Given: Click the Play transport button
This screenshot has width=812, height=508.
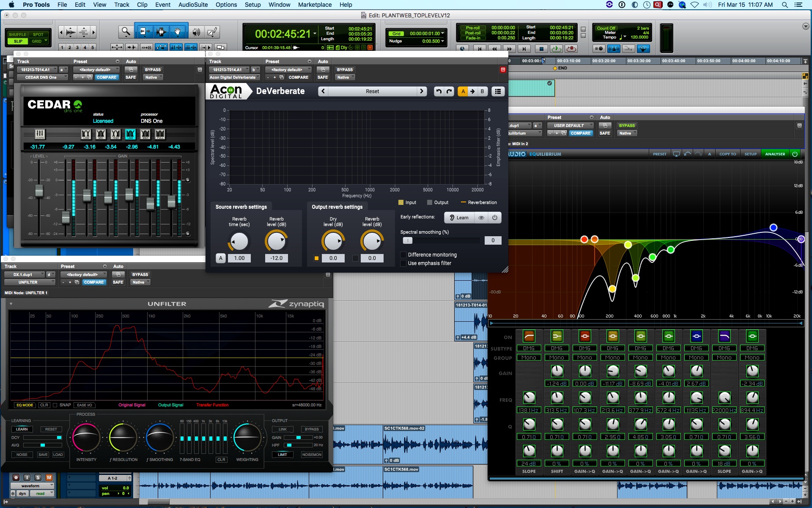Looking at the screenshot, I should (x=556, y=49).
